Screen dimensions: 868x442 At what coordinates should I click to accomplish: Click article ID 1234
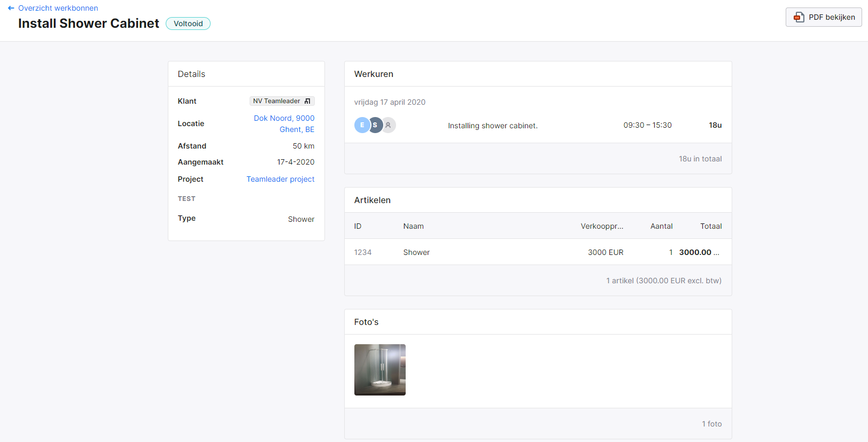click(x=362, y=252)
